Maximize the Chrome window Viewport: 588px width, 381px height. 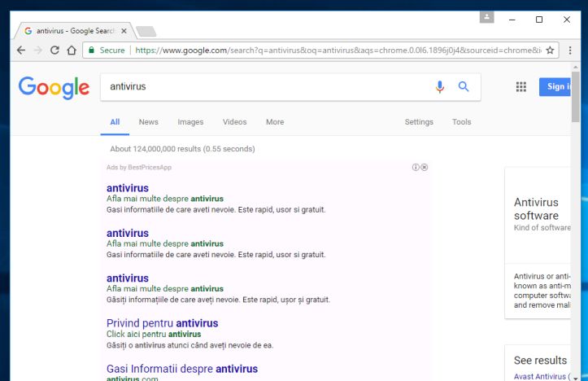(539, 20)
